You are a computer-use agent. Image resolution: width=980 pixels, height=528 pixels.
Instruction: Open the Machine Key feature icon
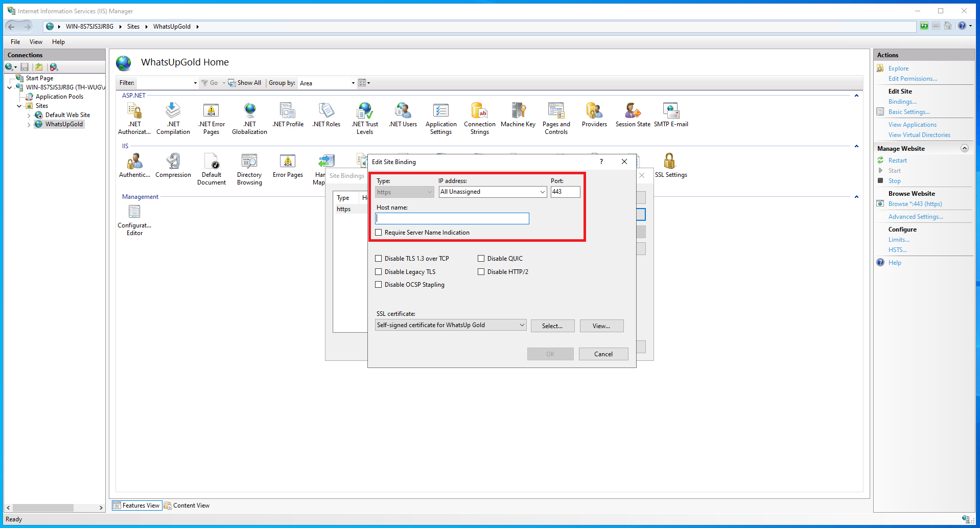pyautogui.click(x=518, y=111)
